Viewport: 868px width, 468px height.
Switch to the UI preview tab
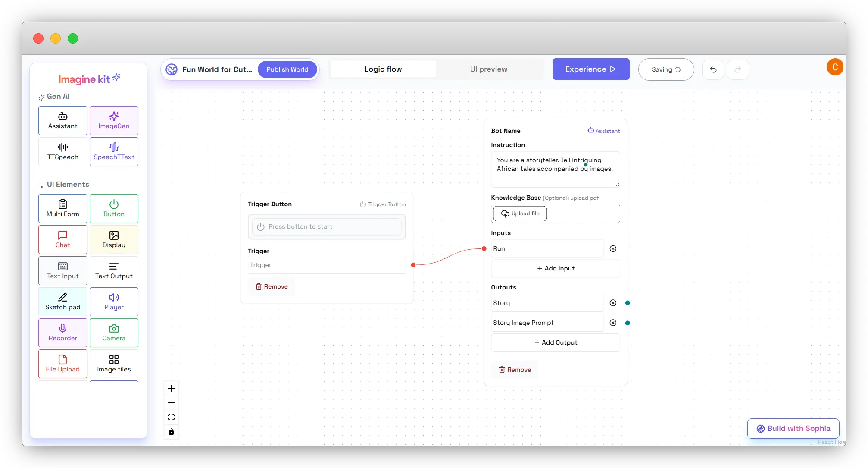(488, 69)
